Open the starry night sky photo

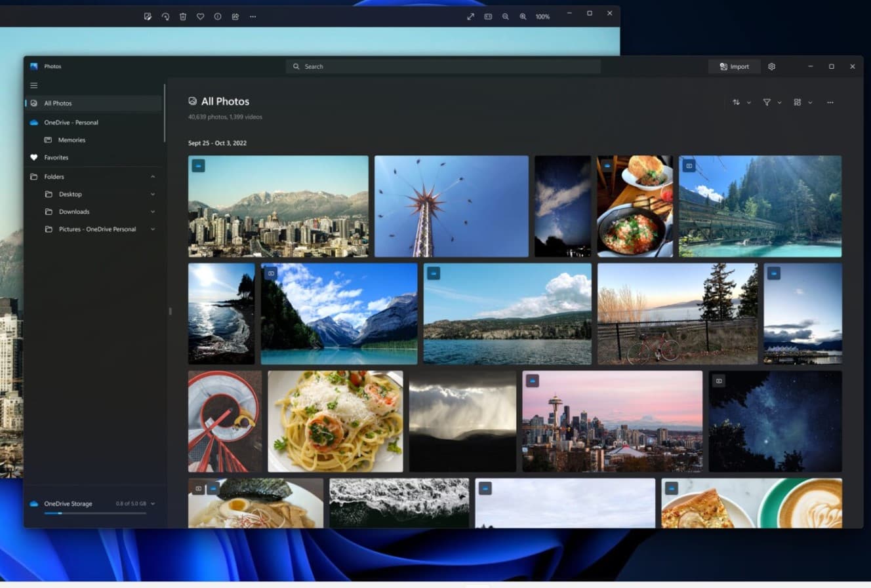point(775,421)
